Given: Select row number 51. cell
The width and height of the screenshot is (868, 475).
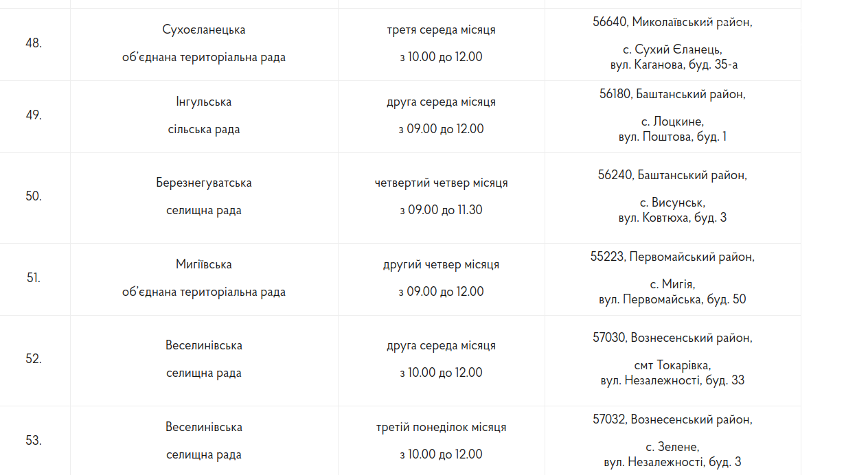Looking at the screenshot, I should click(34, 278).
